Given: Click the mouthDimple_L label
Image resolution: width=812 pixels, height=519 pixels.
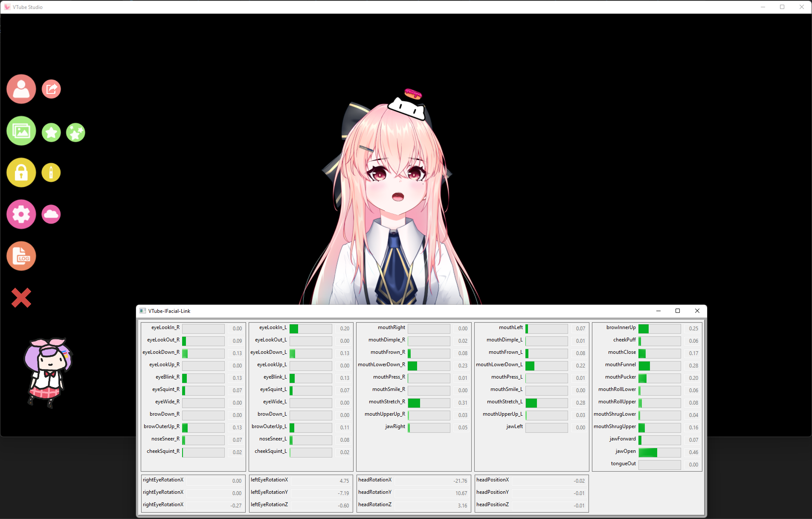Looking at the screenshot, I should 505,340.
